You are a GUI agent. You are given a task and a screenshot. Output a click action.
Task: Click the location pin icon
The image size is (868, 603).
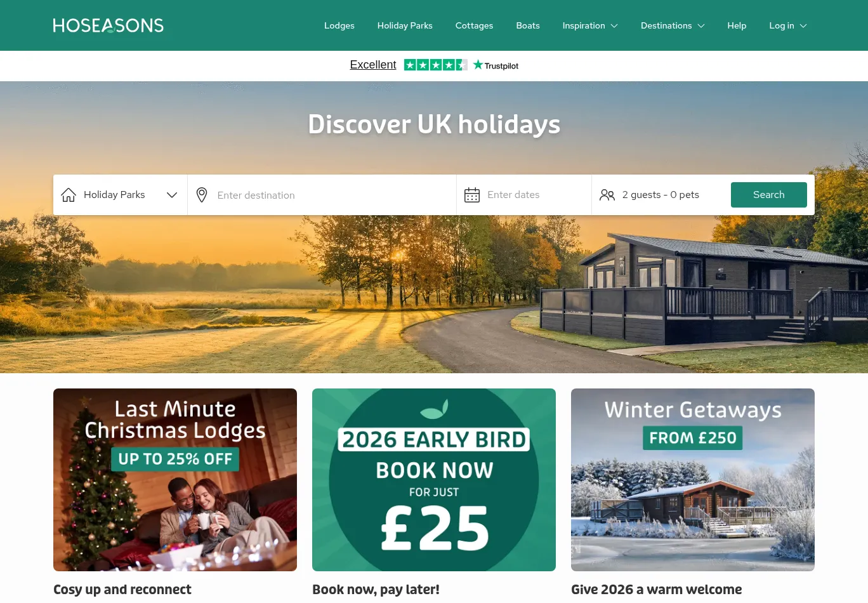click(202, 195)
